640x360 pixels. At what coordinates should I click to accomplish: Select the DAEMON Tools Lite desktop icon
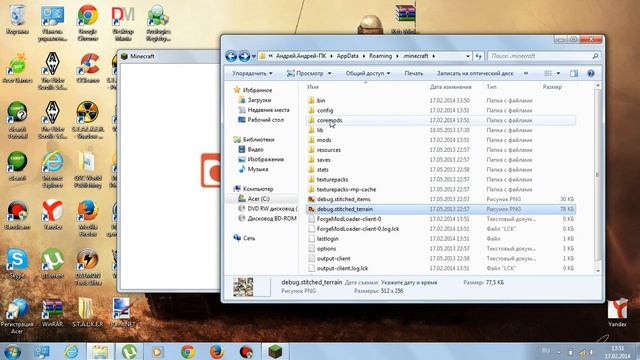tap(88, 267)
